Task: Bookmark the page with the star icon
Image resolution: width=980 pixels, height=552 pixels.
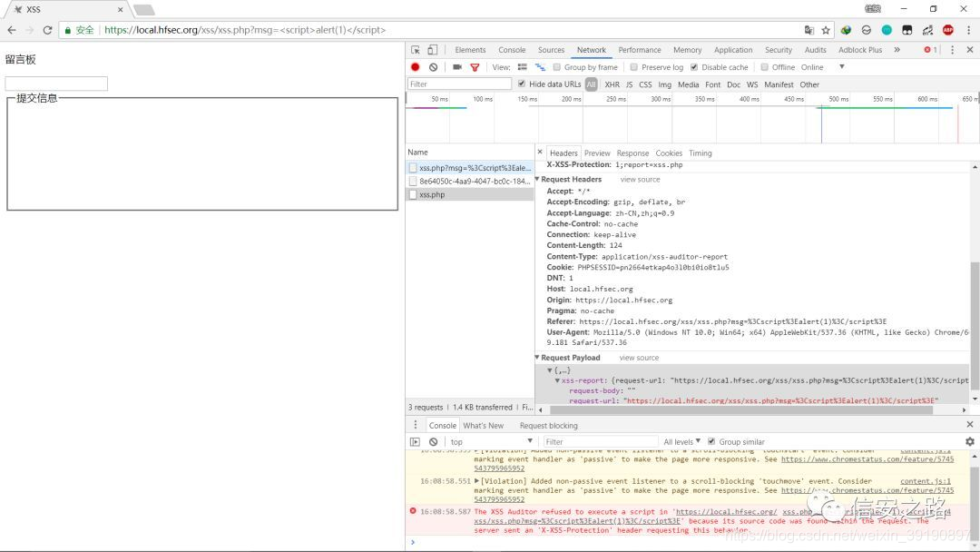Action: coord(826,30)
